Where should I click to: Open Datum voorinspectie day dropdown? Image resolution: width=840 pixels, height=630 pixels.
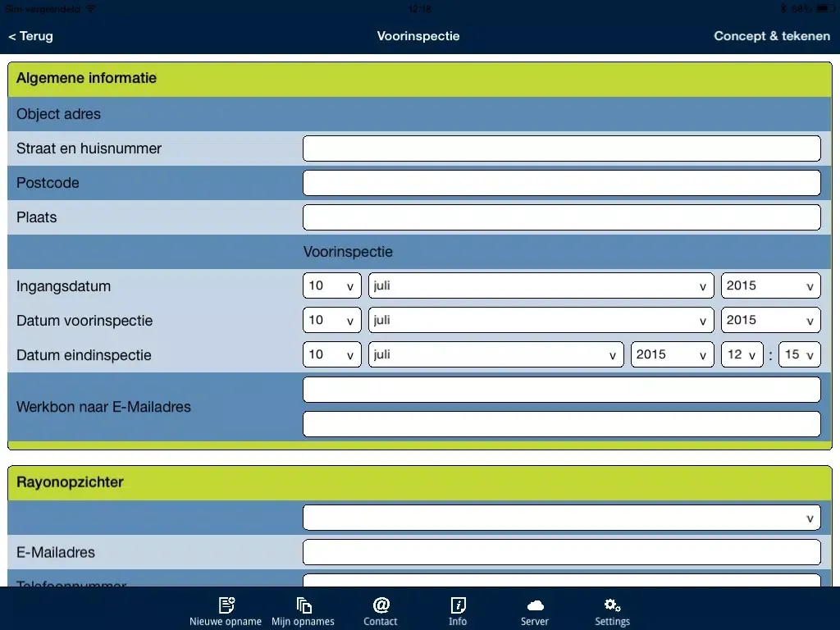tap(331, 321)
